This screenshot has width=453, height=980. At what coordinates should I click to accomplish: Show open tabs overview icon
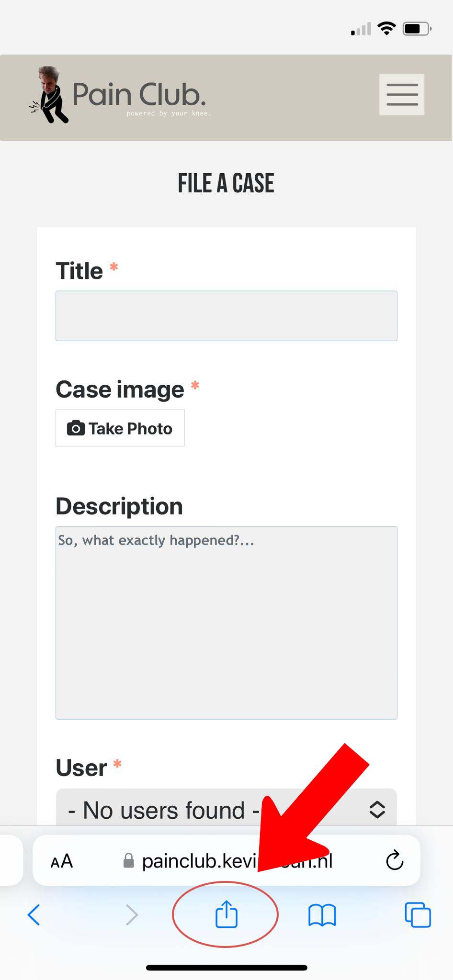coord(418,915)
